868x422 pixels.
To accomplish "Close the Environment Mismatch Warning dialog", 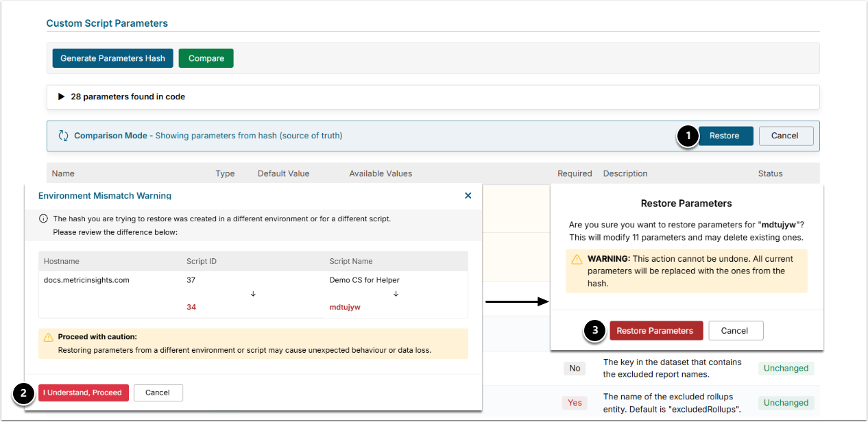I will 468,195.
